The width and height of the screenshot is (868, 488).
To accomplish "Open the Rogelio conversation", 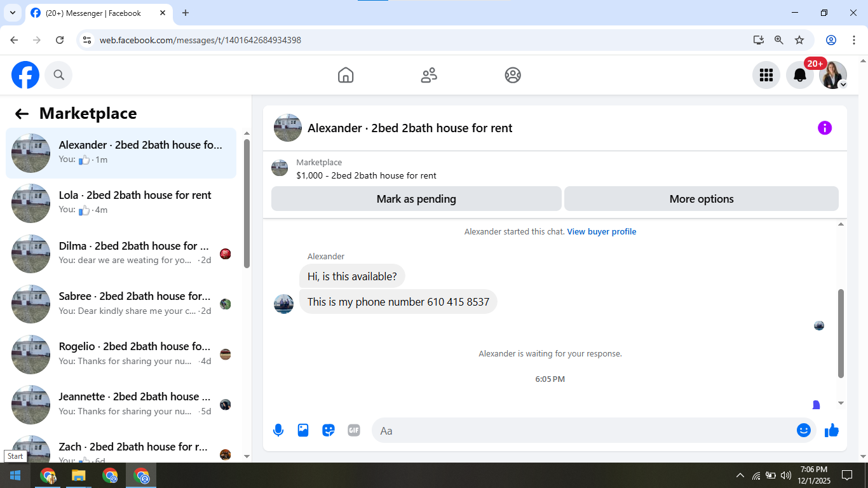I will (x=121, y=354).
